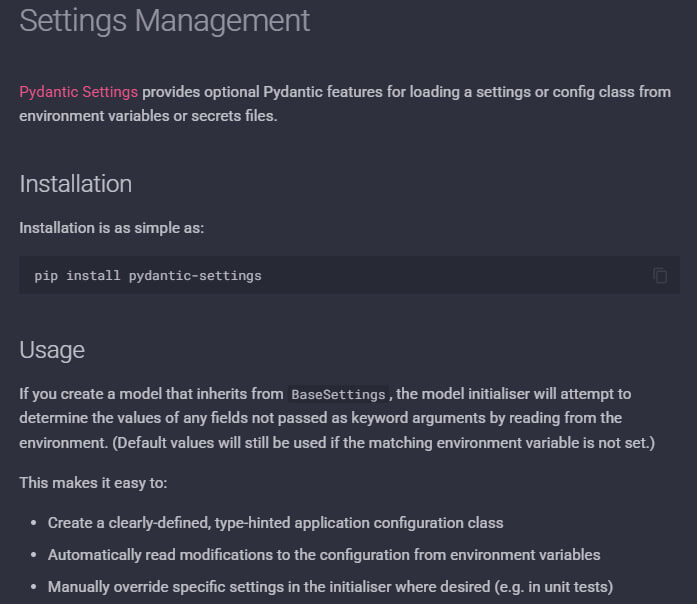Click the BaseSettings inline code
The image size is (697, 604).
(338, 395)
